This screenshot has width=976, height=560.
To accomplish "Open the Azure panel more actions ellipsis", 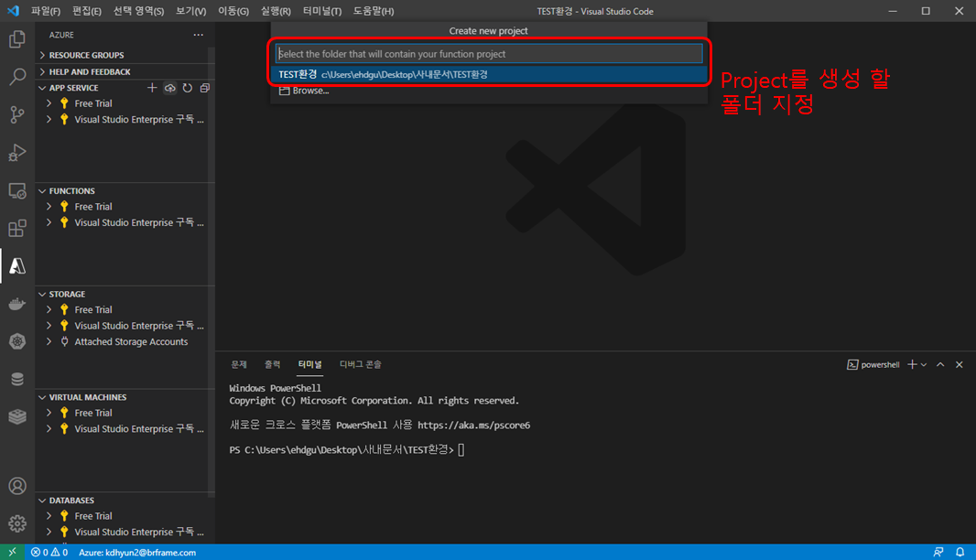I will coord(198,35).
